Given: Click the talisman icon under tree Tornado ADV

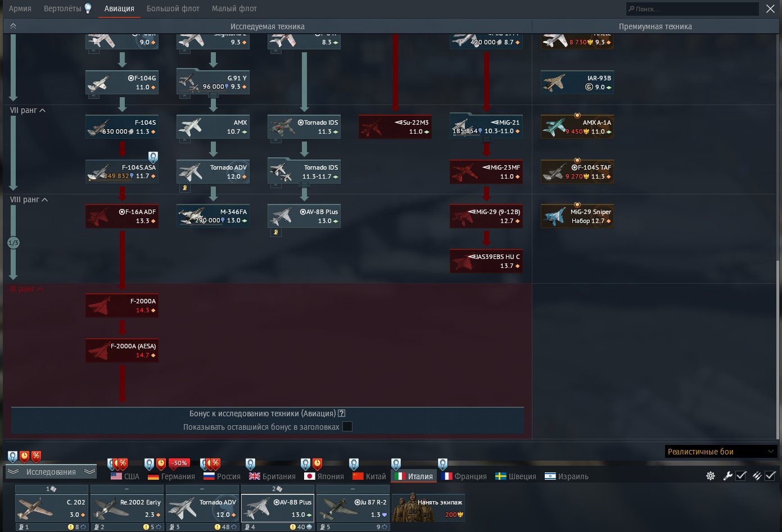Looking at the screenshot, I should 184,188.
